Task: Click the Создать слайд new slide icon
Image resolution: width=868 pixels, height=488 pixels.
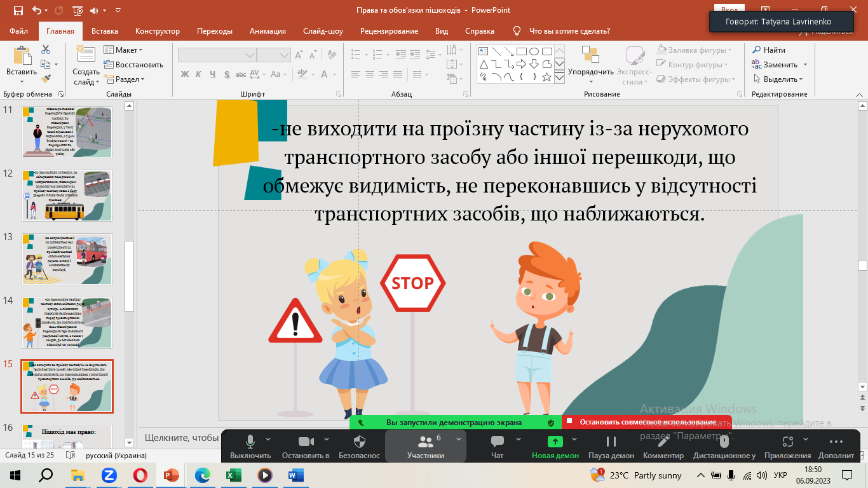Action: pos(86,54)
